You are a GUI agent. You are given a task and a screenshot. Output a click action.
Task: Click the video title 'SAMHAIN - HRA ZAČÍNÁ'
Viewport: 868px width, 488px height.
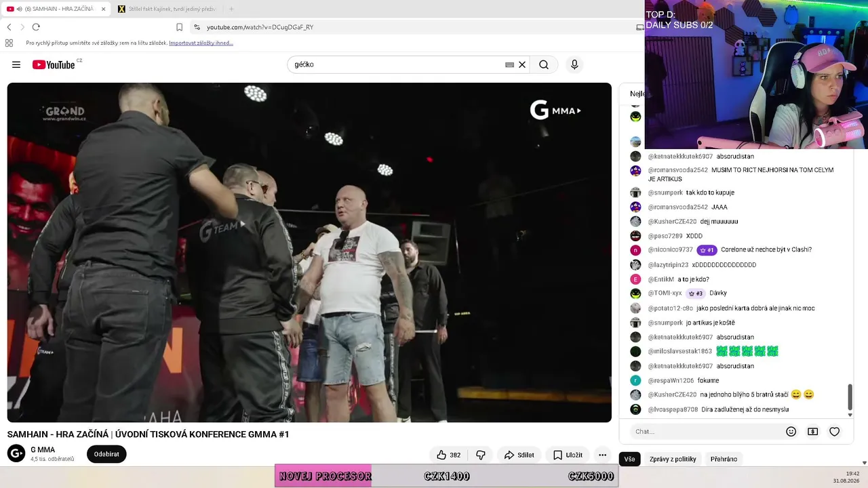pos(148,434)
